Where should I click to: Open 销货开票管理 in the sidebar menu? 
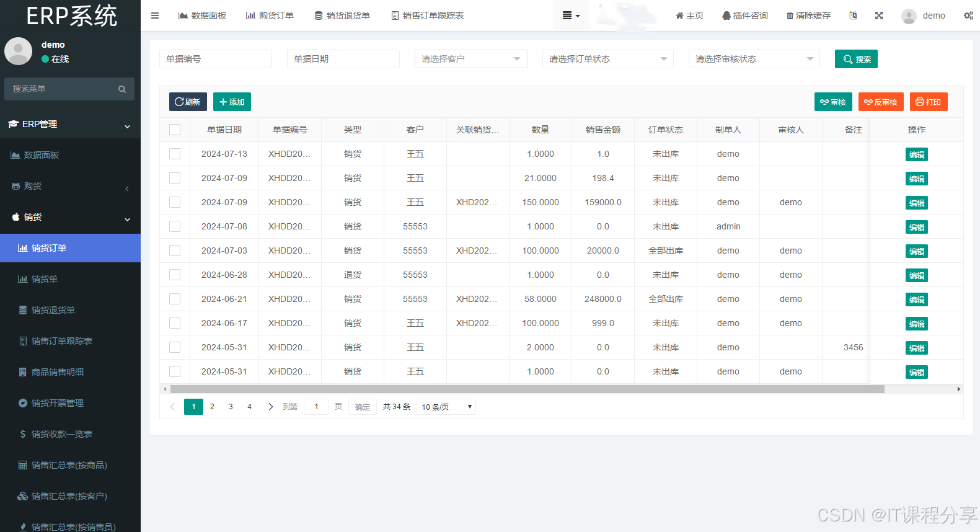point(57,403)
